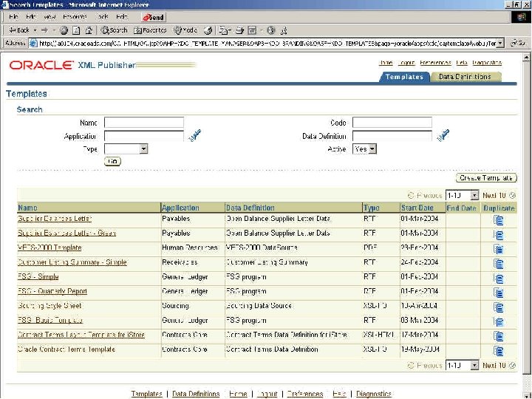Click the top-right Preferences link
The width and height of the screenshot is (532, 399).
[435, 63]
